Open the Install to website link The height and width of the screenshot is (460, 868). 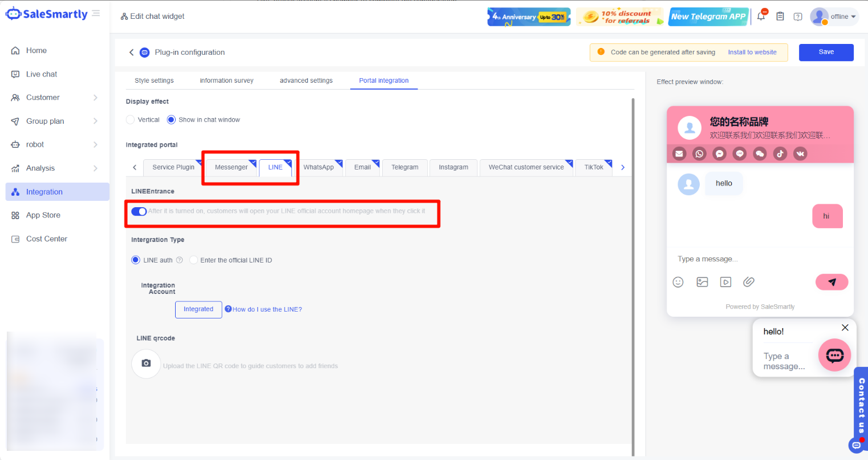(752, 52)
